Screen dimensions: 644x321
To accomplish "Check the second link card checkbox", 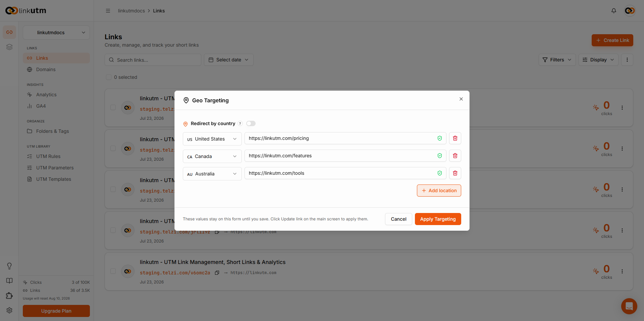I will [113, 148].
